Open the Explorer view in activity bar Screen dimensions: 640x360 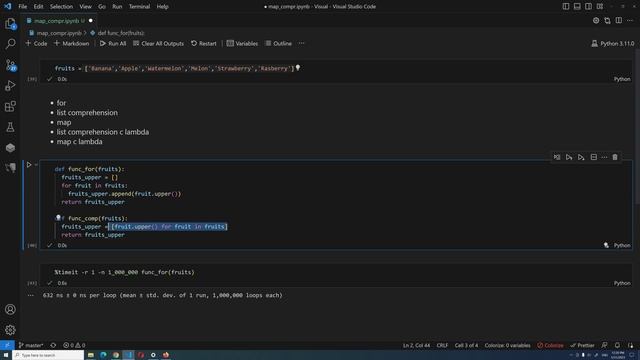(10, 24)
